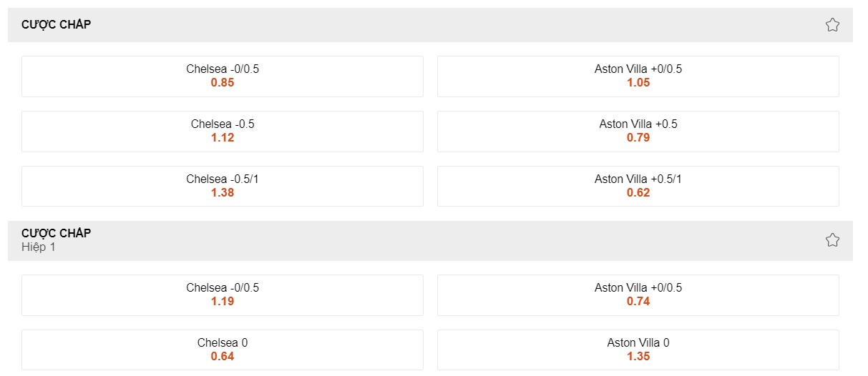The width and height of the screenshot is (868, 376).
Task: Click the 0.79 odds value
Action: pos(638,138)
